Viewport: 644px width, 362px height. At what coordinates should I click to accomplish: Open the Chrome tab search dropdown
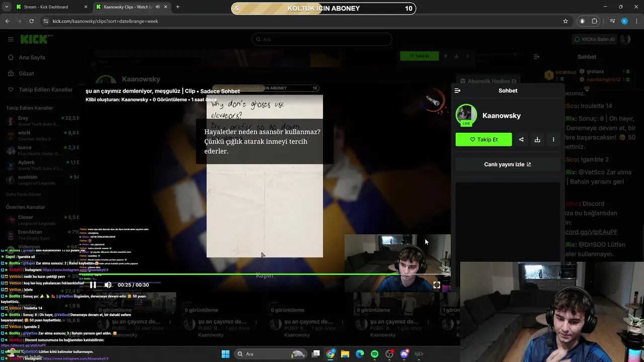coord(7,7)
